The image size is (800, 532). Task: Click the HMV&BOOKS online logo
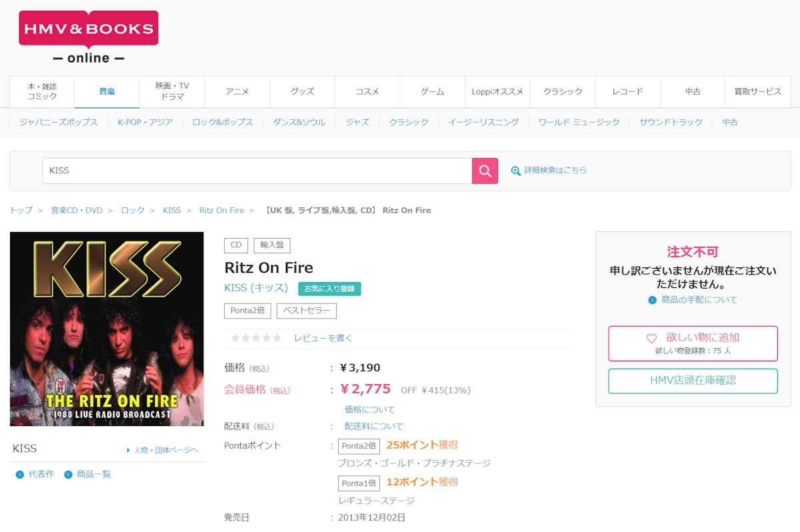(89, 38)
